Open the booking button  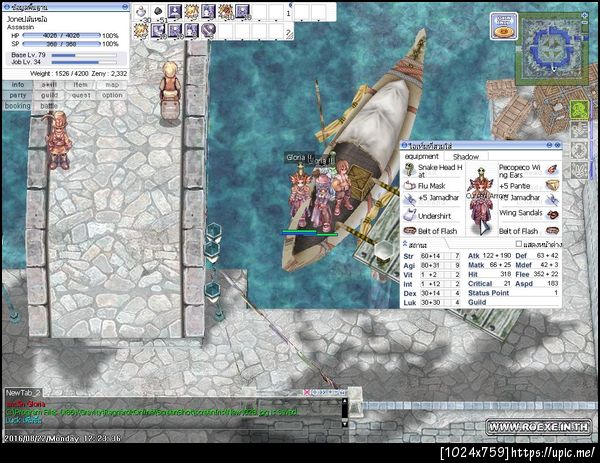pyautogui.click(x=18, y=106)
